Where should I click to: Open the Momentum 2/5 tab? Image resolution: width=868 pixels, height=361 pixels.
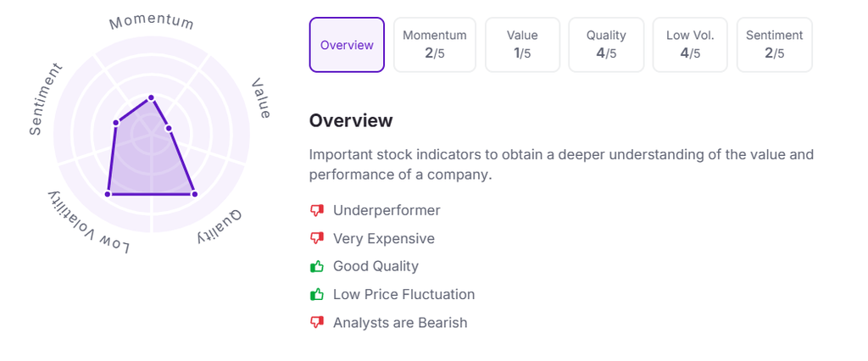coord(434,45)
